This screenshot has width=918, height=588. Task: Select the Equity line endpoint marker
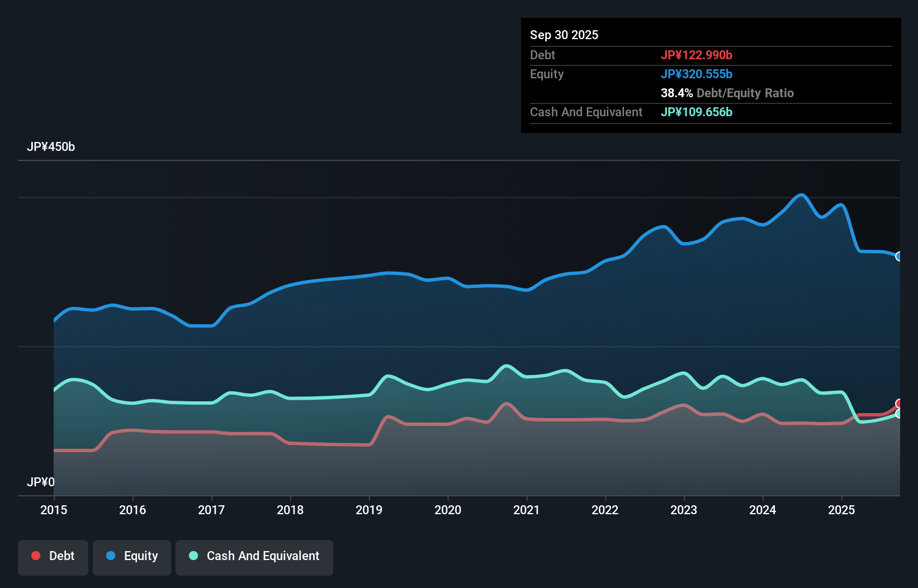click(900, 257)
